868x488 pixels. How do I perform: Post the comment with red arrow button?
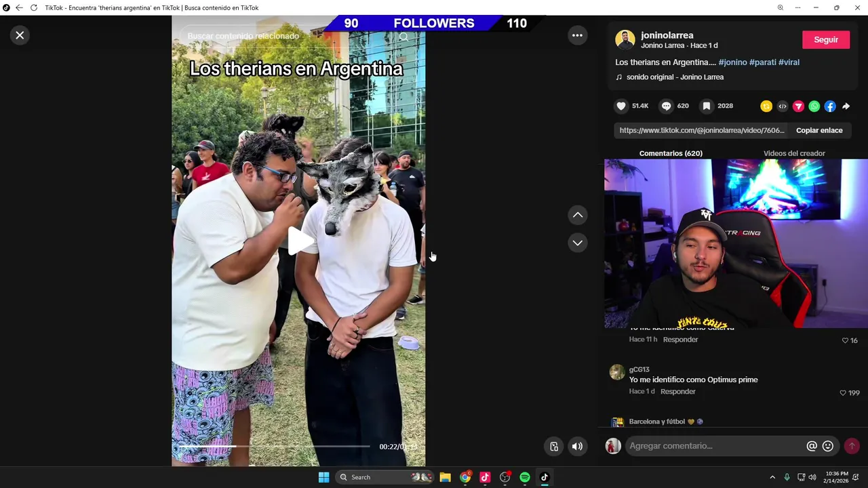tap(852, 446)
